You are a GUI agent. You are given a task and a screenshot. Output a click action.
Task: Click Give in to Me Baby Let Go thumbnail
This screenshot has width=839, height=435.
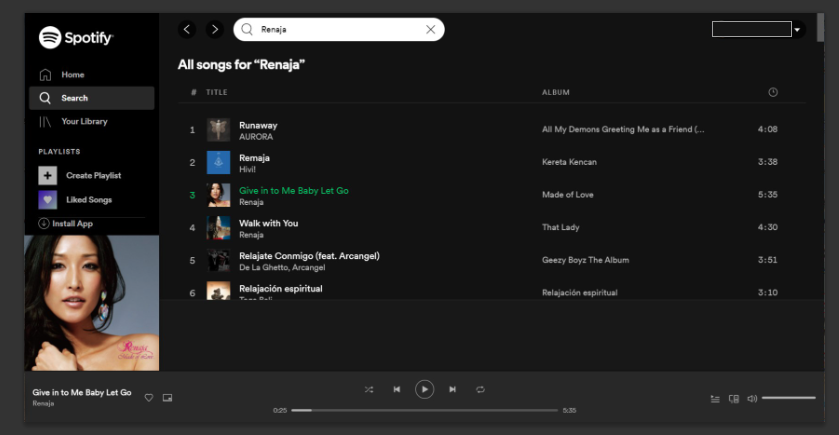pyautogui.click(x=218, y=195)
